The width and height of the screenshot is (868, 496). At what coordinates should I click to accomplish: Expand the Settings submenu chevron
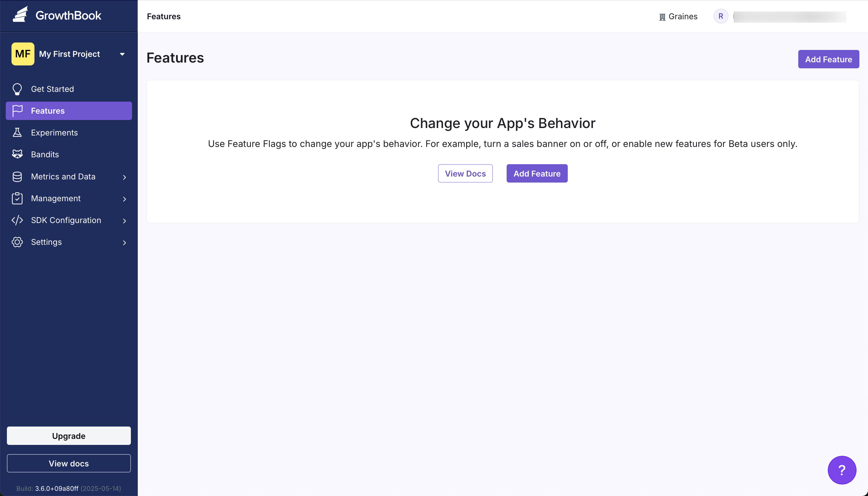coord(124,243)
